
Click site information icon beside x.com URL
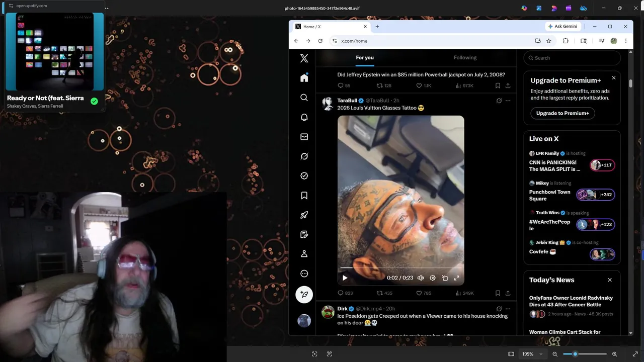point(334,41)
